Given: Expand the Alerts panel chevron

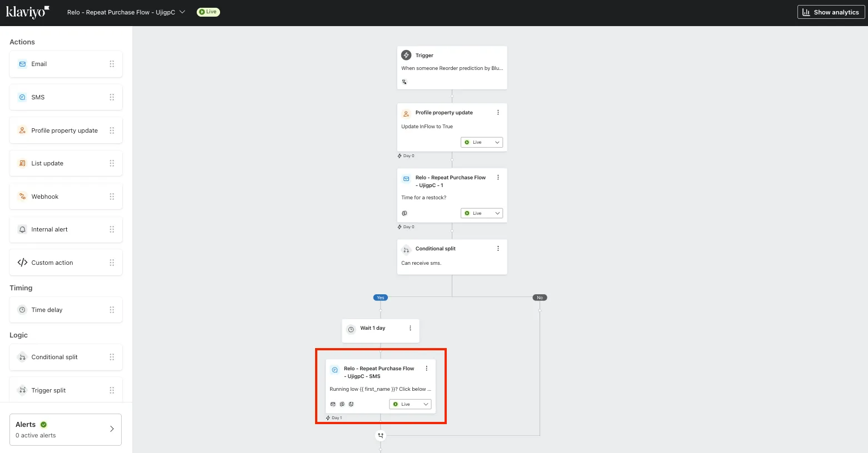Looking at the screenshot, I should [x=112, y=429].
